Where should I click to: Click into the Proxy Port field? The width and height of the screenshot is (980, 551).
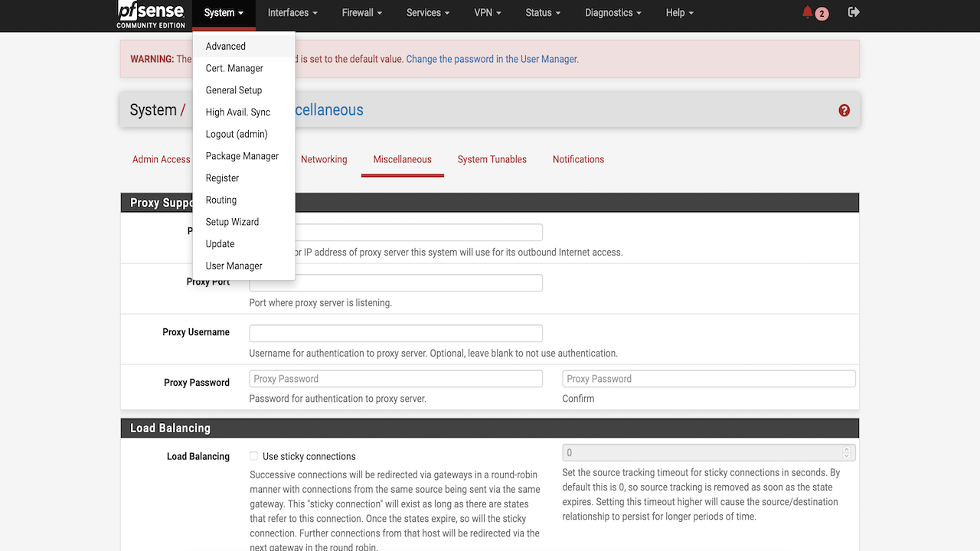[x=396, y=283]
